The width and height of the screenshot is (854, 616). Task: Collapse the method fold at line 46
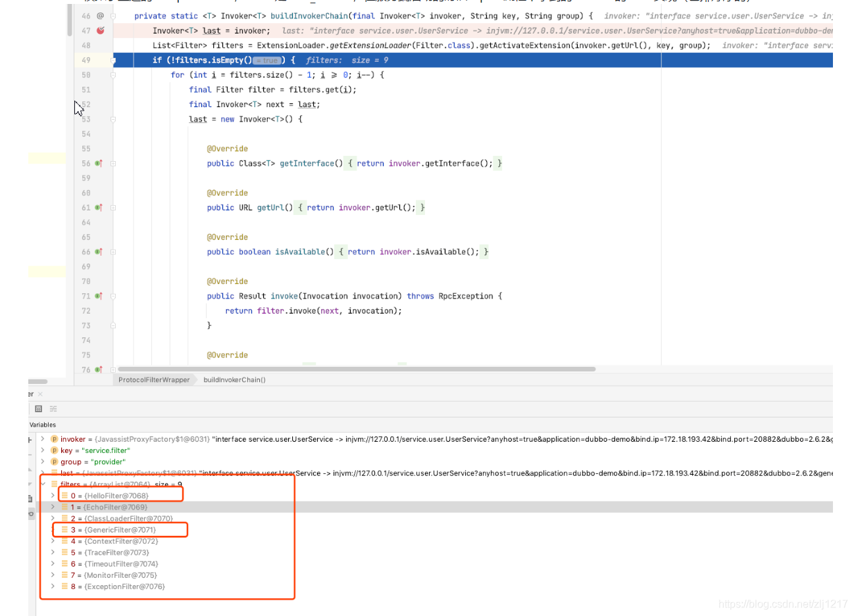pos(113,16)
